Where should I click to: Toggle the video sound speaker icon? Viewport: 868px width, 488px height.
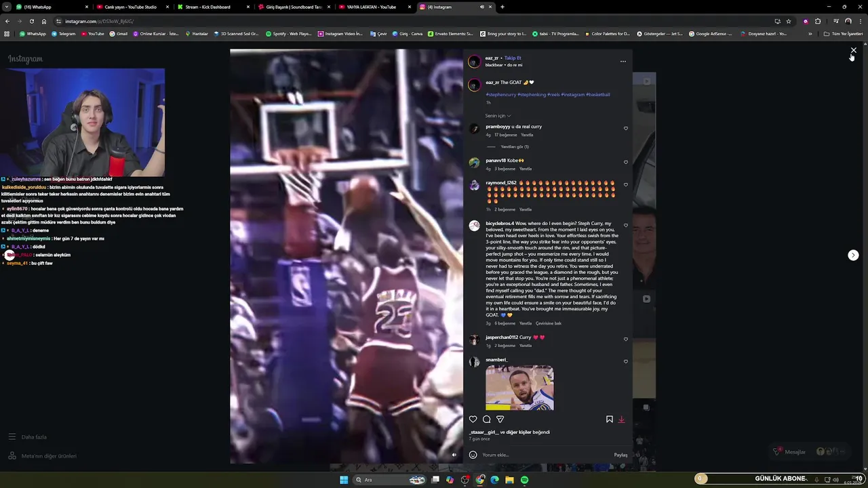tap(454, 455)
